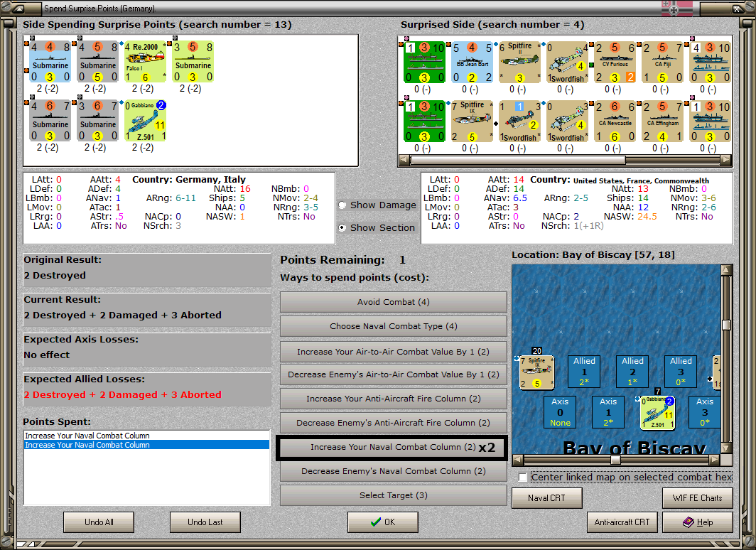Click the map vertical scrollbar thumb

click(x=726, y=325)
